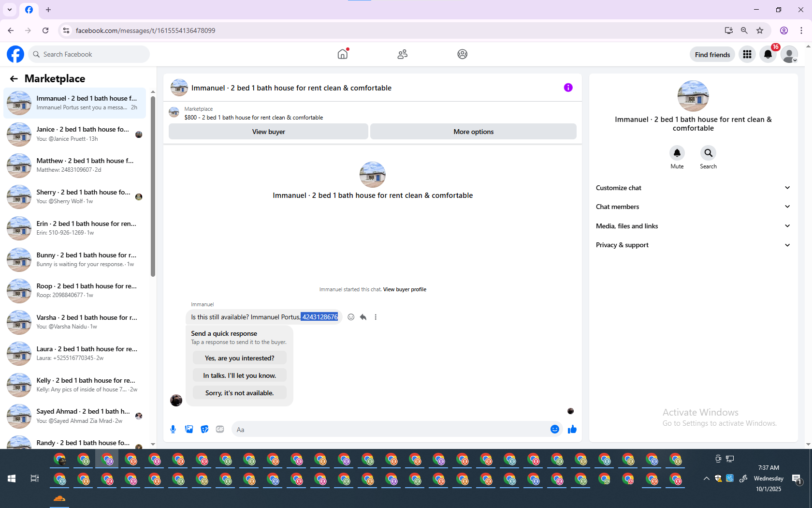This screenshot has width=812, height=508.
Task: Open the Sherry conversation in the list
Action: [75, 197]
